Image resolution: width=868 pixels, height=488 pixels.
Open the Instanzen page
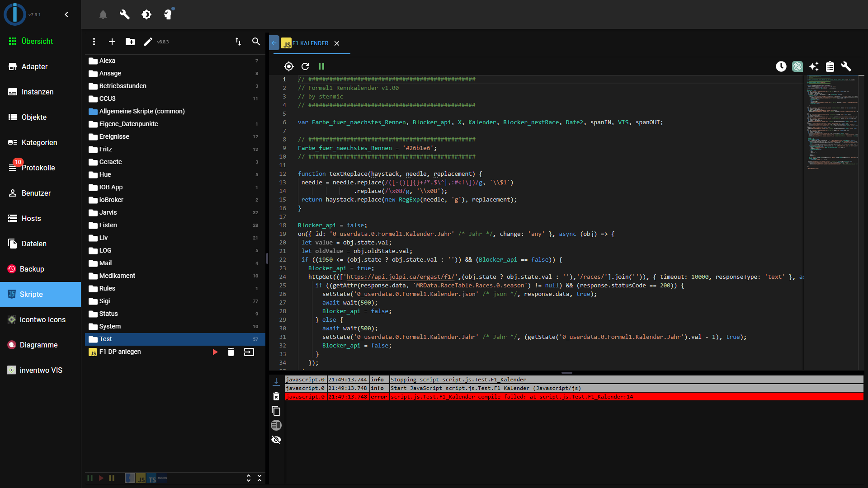tap(41, 92)
